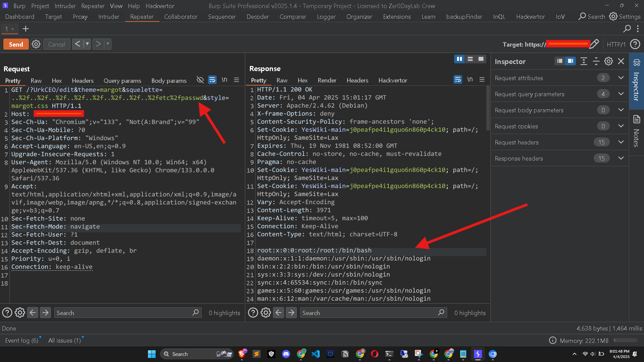
Task: Switch response view to Render
Action: [x=327, y=80]
